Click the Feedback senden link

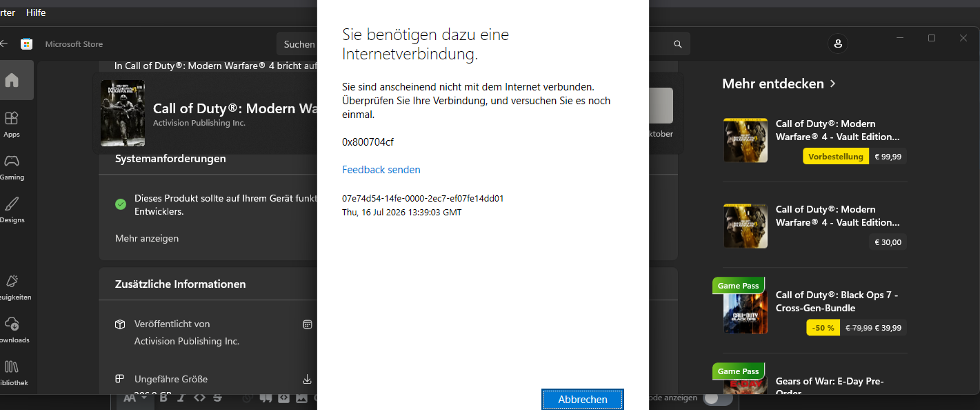tap(381, 170)
